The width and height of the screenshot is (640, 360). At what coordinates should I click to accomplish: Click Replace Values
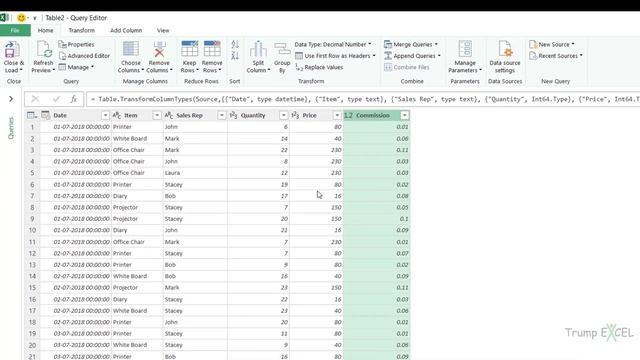pyautogui.click(x=319, y=67)
